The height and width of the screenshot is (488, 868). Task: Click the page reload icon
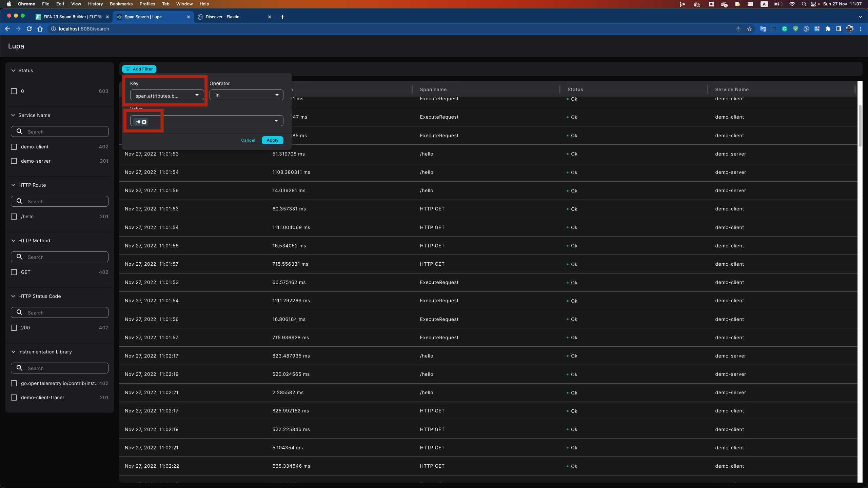pos(29,29)
